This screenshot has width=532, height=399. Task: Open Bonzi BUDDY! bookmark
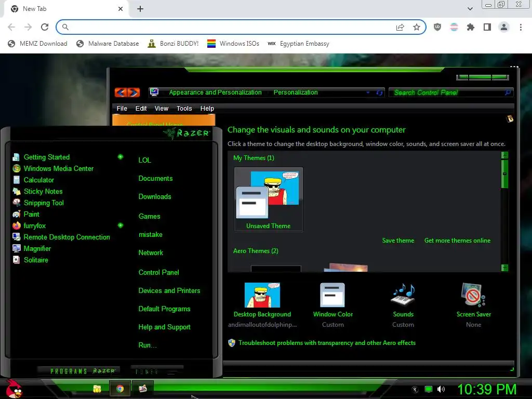point(173,44)
